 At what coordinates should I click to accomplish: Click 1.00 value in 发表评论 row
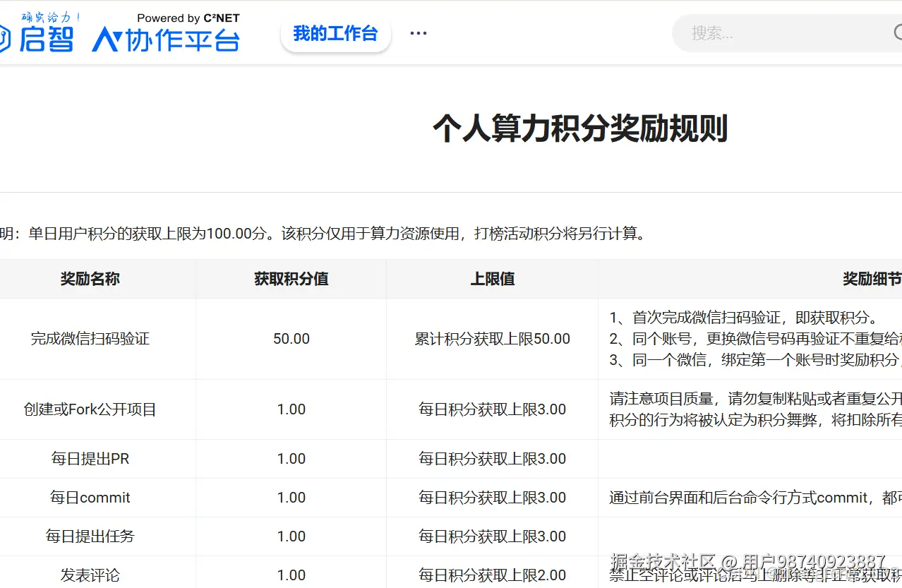pos(291,575)
